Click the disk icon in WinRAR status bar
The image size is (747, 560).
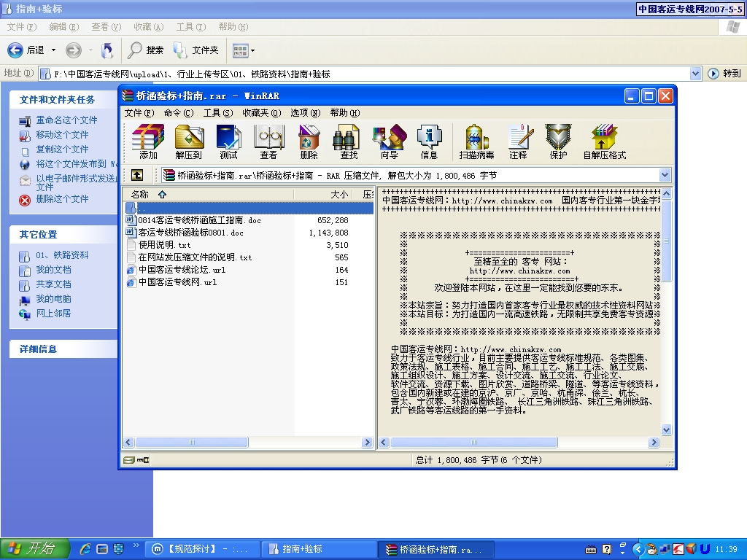pos(129,460)
